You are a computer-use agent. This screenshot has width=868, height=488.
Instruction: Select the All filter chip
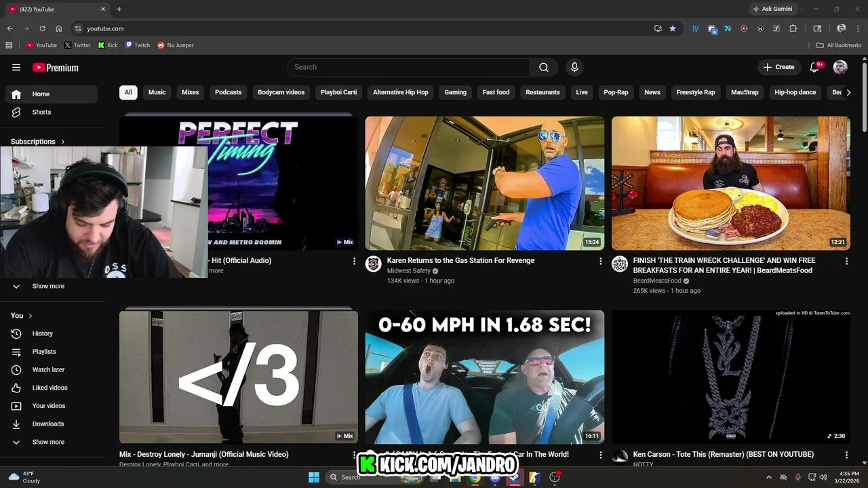click(x=128, y=92)
